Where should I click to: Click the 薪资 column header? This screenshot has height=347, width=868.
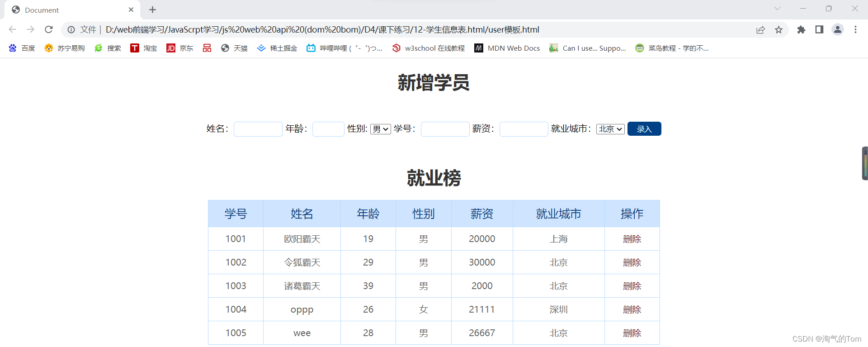coord(482,214)
